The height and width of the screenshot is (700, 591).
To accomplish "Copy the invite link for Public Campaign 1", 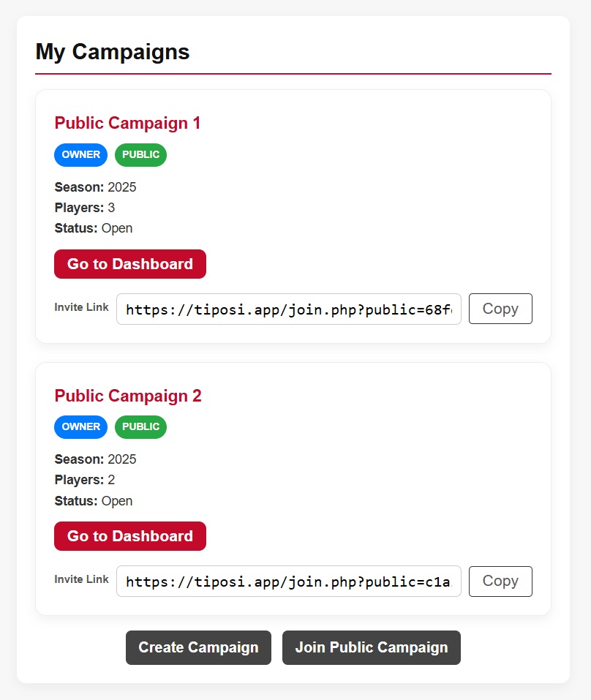I will point(500,309).
